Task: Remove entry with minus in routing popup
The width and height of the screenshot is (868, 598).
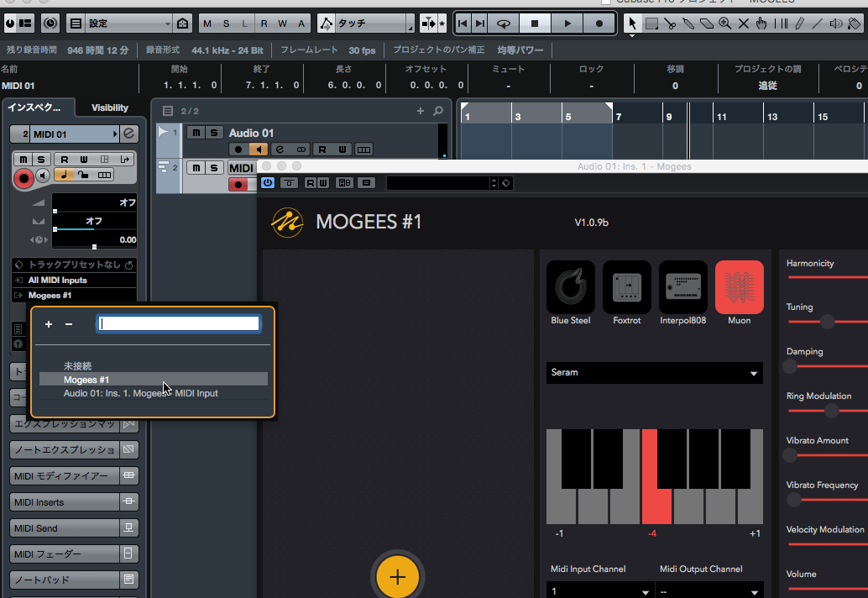Action: 69,324
